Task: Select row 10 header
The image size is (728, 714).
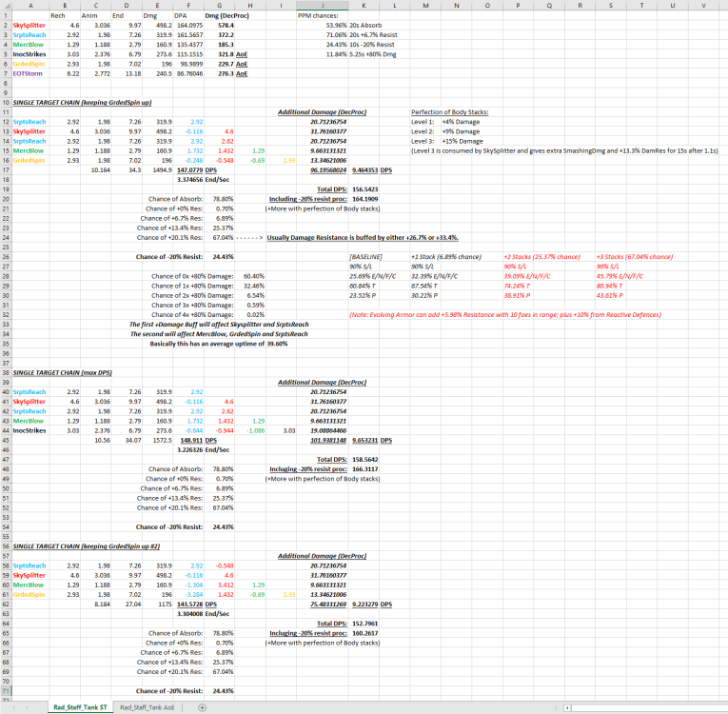Action: [x=5, y=101]
